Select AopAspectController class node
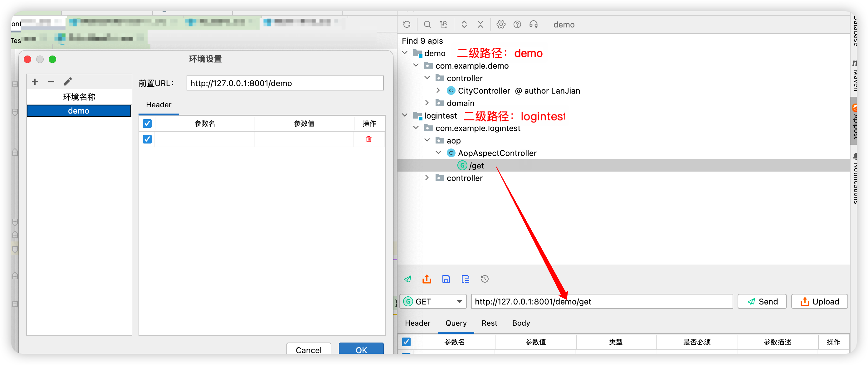 (497, 153)
